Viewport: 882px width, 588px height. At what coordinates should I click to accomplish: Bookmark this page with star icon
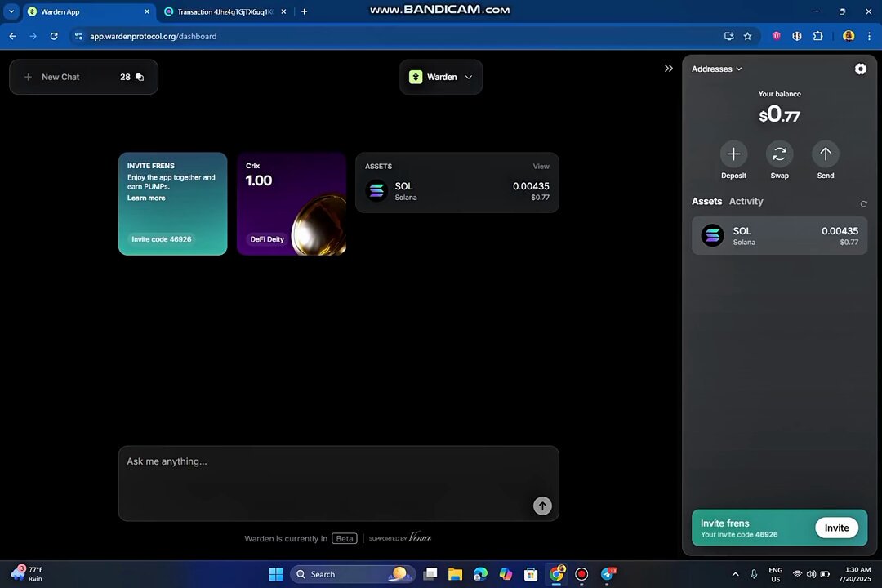[747, 36]
